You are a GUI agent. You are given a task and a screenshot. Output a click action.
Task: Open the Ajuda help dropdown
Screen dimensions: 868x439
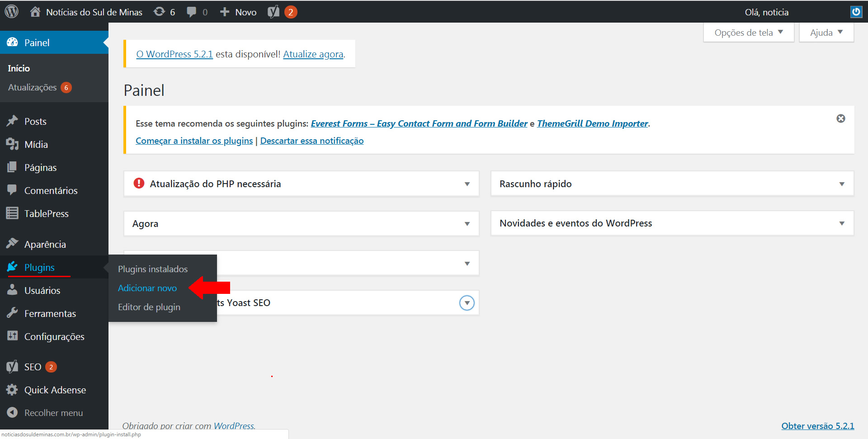pos(826,33)
